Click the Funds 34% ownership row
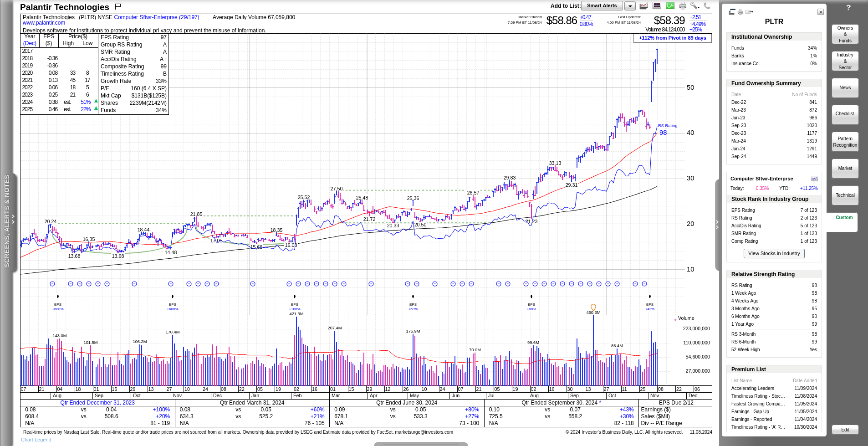 point(774,48)
